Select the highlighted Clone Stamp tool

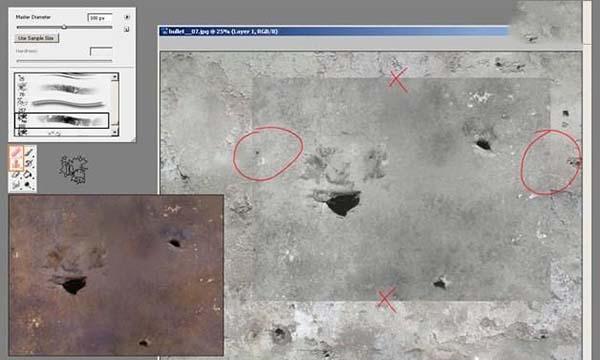point(16,164)
